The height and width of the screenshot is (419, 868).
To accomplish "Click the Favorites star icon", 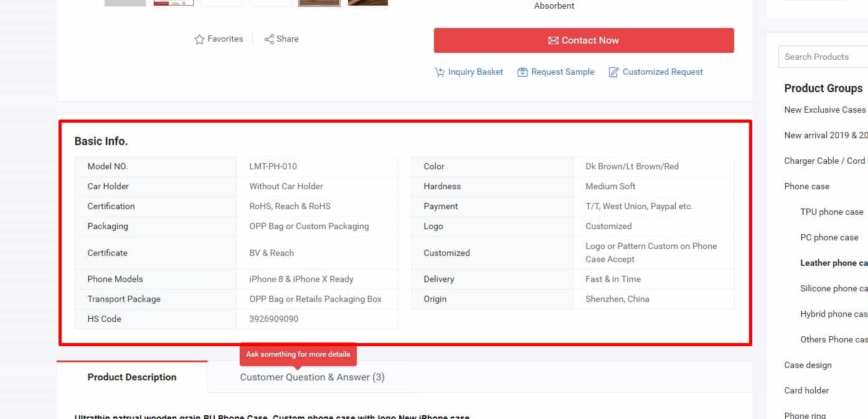I will click(199, 39).
